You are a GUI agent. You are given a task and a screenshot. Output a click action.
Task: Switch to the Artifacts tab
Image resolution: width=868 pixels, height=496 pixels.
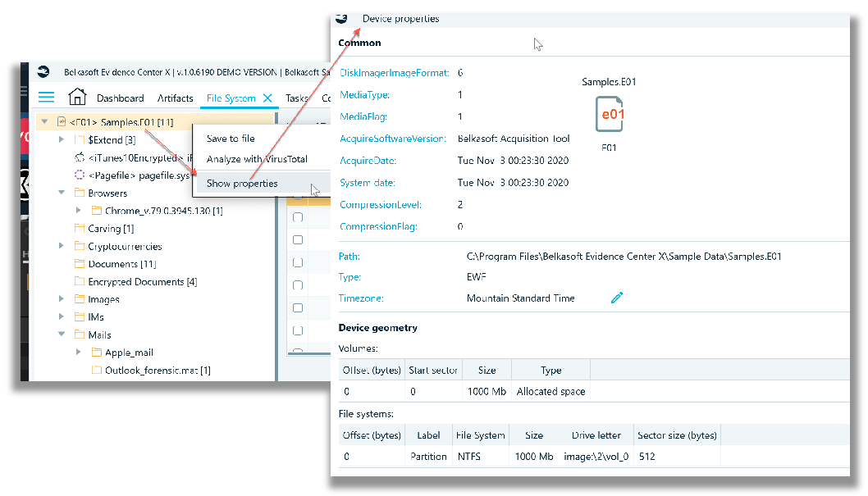[175, 98]
